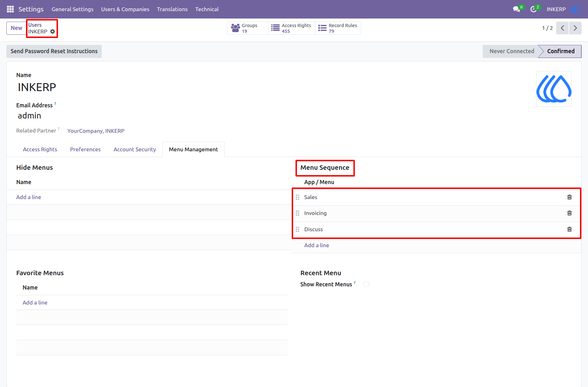The height and width of the screenshot is (387, 588).
Task: Add a line under Hide Menus
Action: 29,197
